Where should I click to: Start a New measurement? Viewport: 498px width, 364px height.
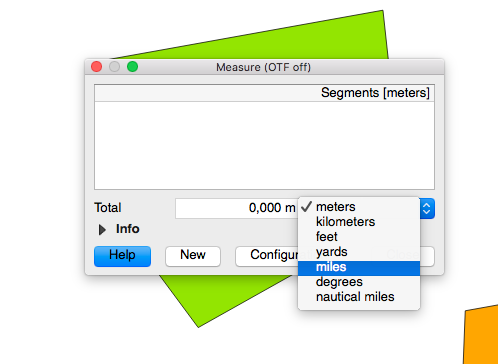(193, 256)
